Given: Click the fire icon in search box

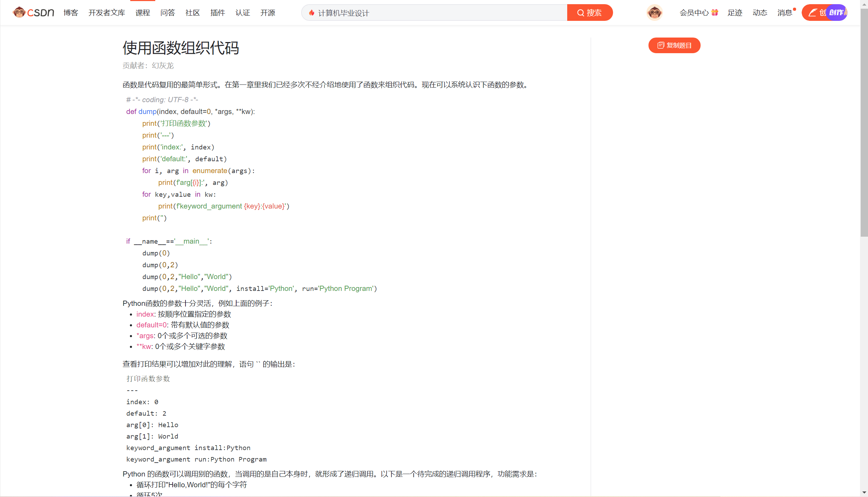Looking at the screenshot, I should pyautogui.click(x=312, y=13).
